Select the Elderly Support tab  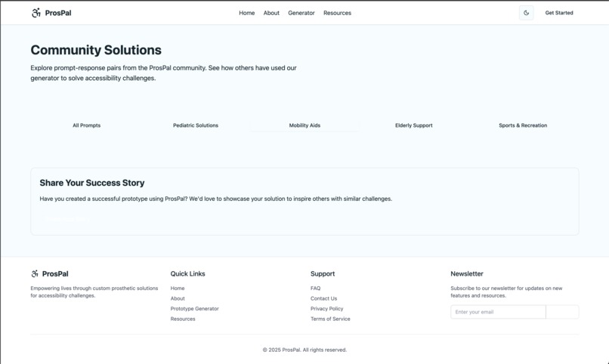(413, 125)
